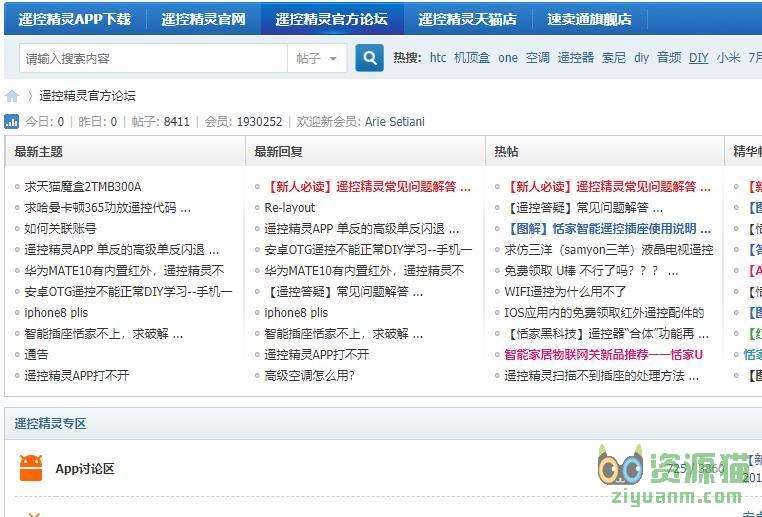Screen dimensions: 762x517
Task: Open the 帖子 search type dropdown
Action: (317, 58)
